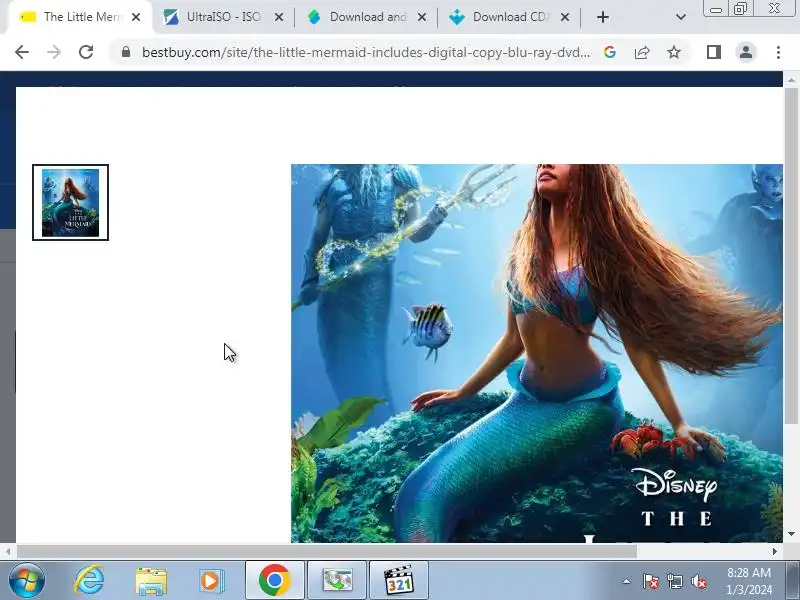This screenshot has width=800, height=600.
Task: Open the Windows Start menu
Action: [x=27, y=581]
